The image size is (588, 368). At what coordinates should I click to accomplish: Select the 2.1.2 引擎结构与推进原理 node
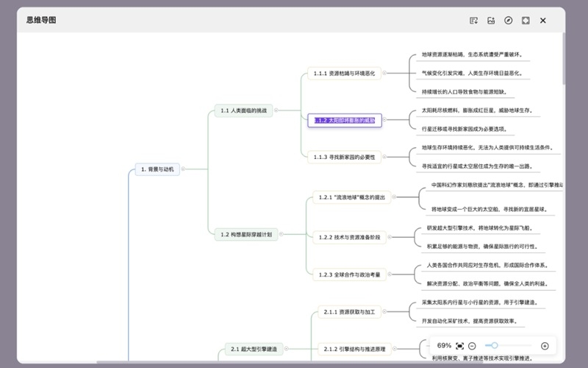(x=355, y=349)
